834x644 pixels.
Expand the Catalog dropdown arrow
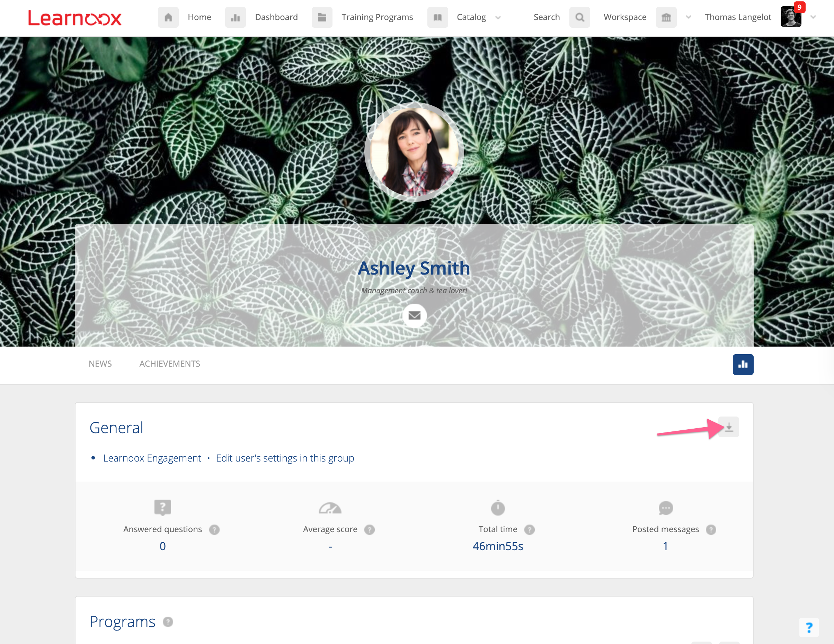(498, 18)
